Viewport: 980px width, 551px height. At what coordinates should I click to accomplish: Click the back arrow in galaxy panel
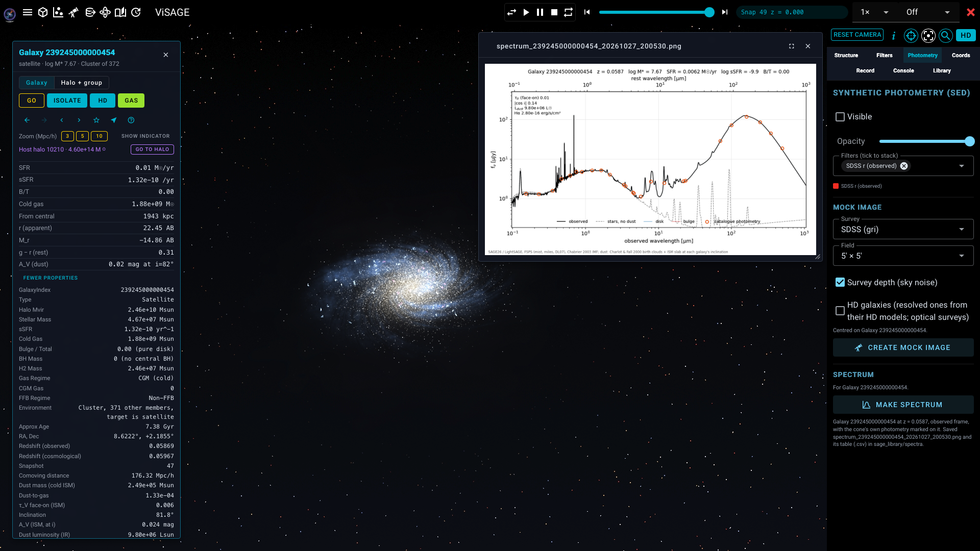coord(27,120)
